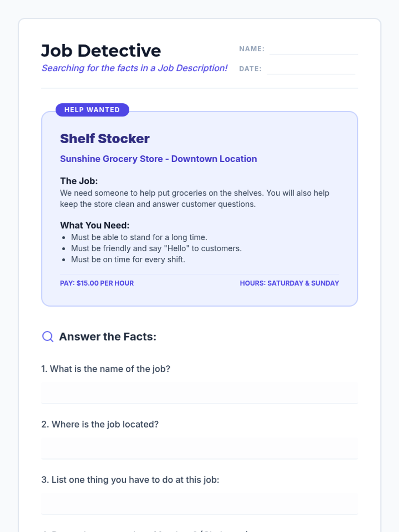This screenshot has height=532, width=399.
Task: Focus the answer field for question 3
Action: tap(199, 503)
